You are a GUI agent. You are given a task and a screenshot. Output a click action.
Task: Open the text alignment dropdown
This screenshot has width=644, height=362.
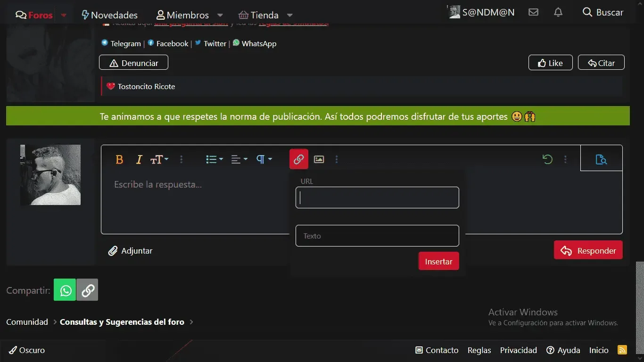pos(239,159)
